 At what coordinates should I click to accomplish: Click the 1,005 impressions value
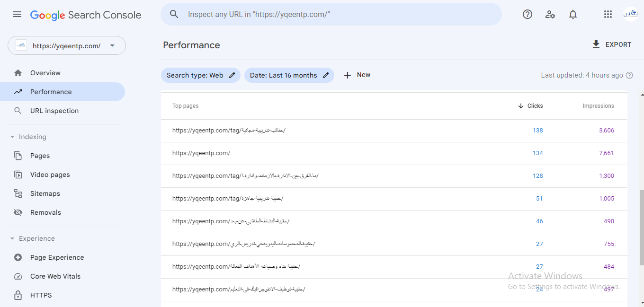point(607,199)
